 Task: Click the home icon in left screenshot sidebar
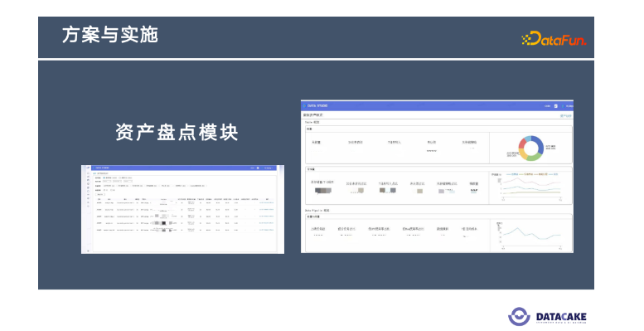click(89, 173)
